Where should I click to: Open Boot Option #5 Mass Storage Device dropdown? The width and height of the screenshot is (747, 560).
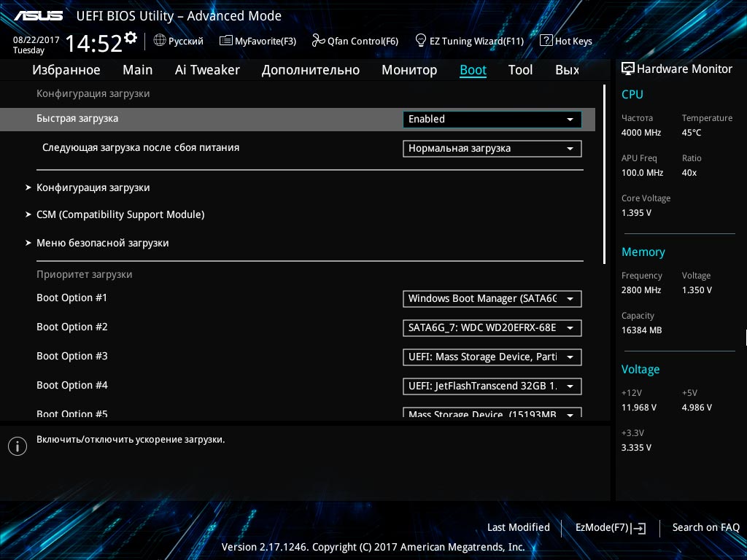click(x=492, y=413)
